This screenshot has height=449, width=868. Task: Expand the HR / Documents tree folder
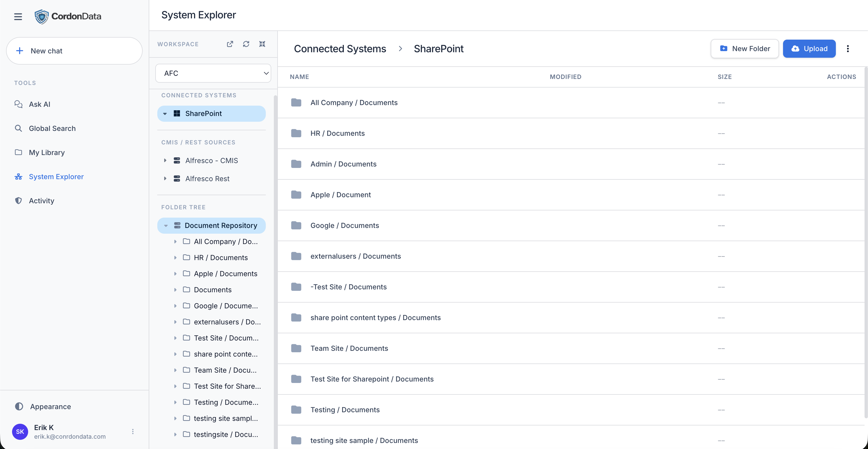[x=175, y=258]
